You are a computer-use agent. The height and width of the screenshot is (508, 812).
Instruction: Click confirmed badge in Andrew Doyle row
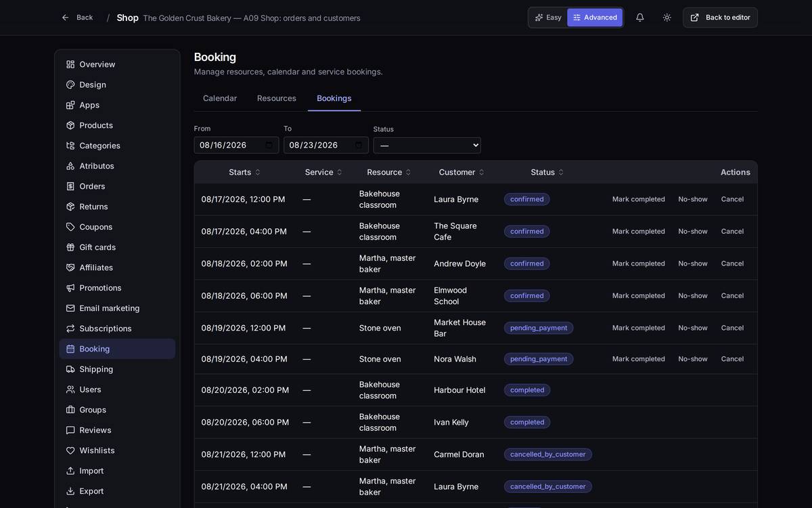click(x=527, y=263)
